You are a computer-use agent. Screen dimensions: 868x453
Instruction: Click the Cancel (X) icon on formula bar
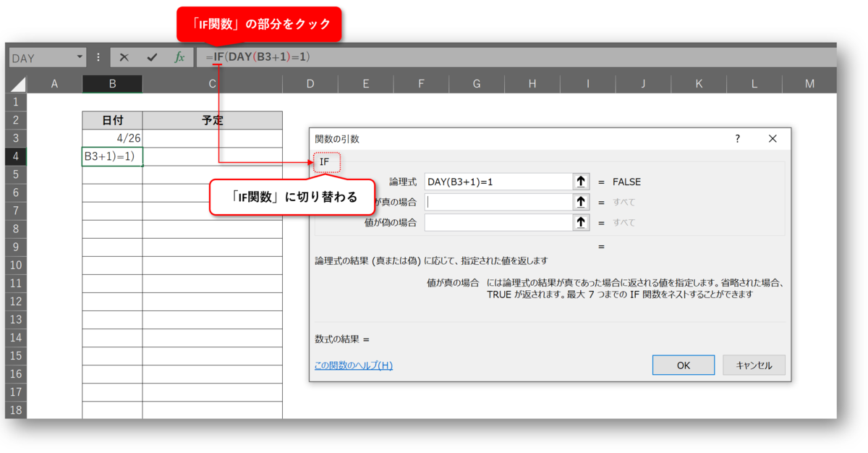pyautogui.click(x=124, y=56)
